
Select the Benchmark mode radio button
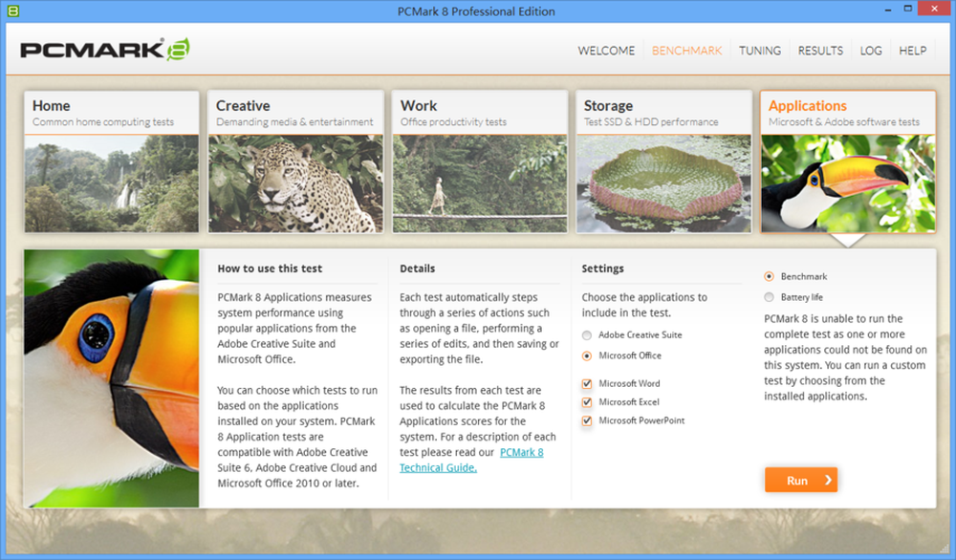click(x=769, y=276)
